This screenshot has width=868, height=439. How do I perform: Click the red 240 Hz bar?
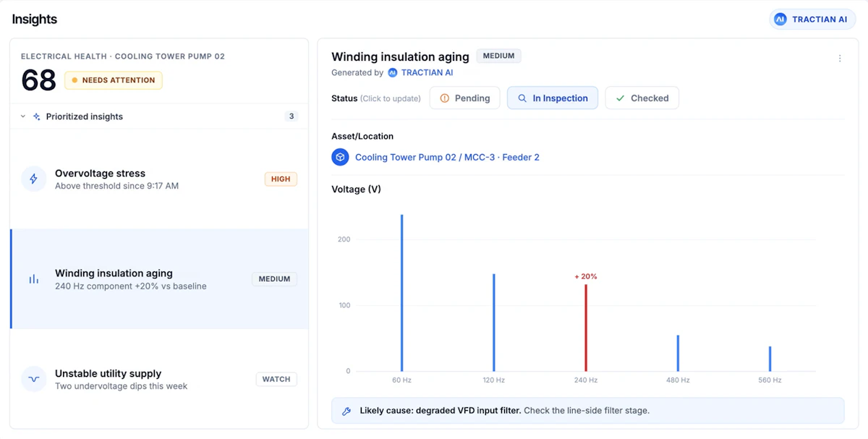coord(586,328)
